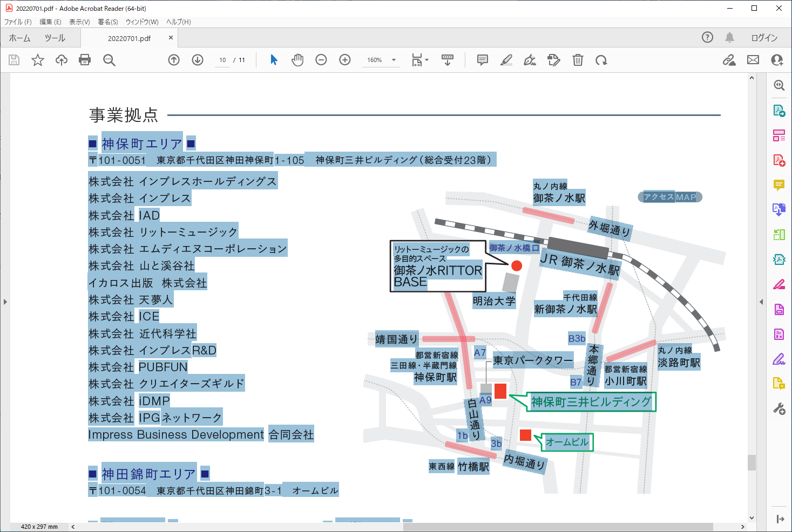Click the 神保町三井ビルディング map label

click(591, 401)
